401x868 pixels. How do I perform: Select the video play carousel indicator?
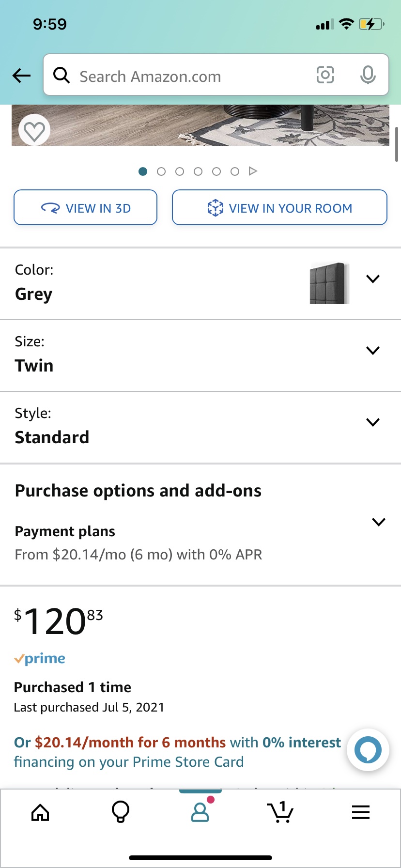click(x=253, y=171)
